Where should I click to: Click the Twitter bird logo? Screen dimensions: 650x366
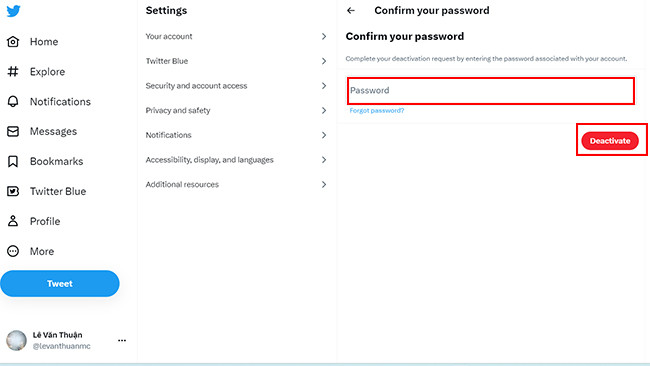point(13,11)
